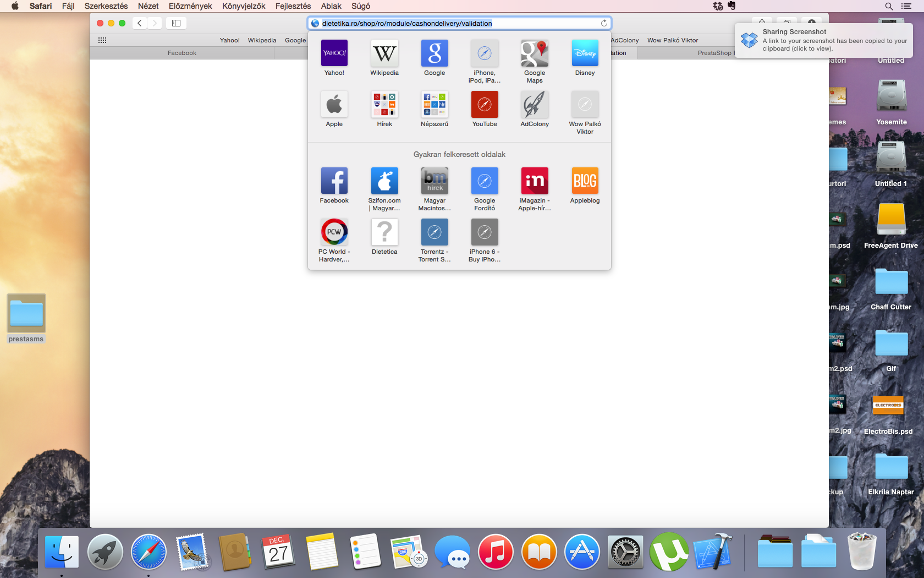The image size is (924, 578).
Task: Open the Torrentz frequently visited site
Action: (x=435, y=232)
